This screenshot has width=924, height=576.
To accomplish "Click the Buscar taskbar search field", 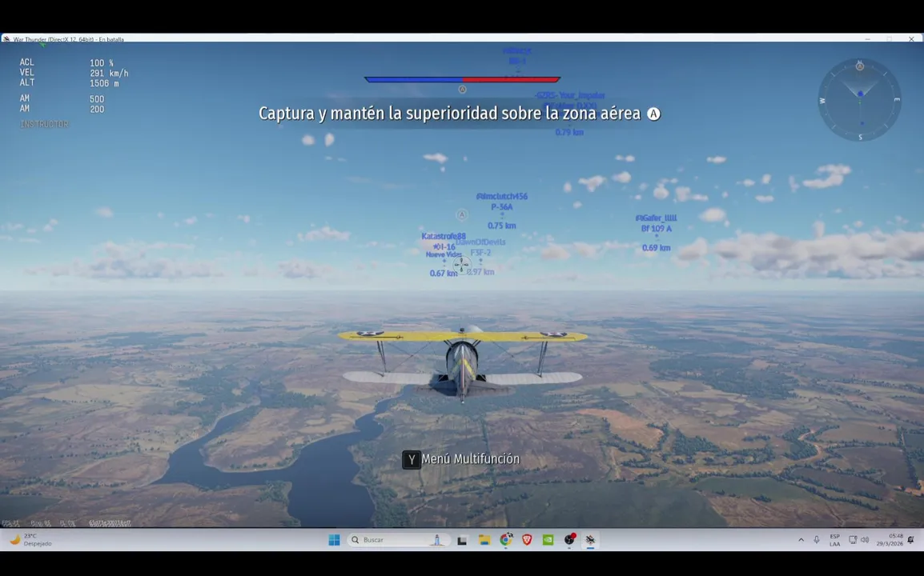I will (398, 540).
